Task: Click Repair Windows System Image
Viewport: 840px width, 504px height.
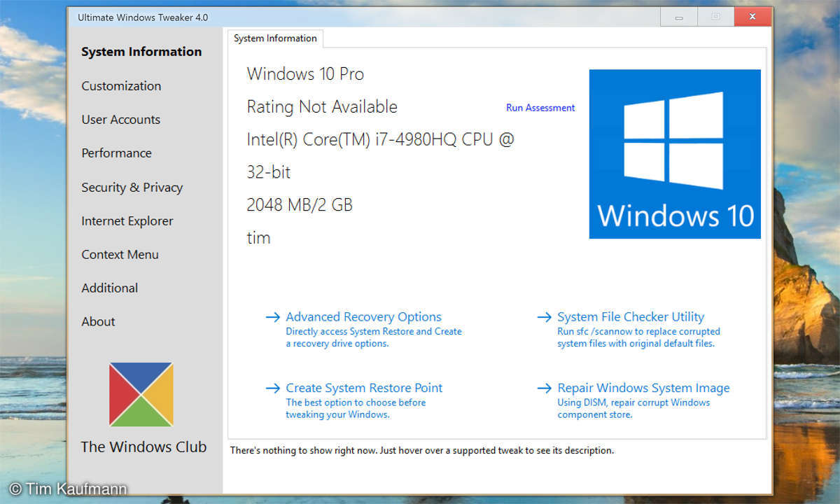Action: tap(643, 388)
